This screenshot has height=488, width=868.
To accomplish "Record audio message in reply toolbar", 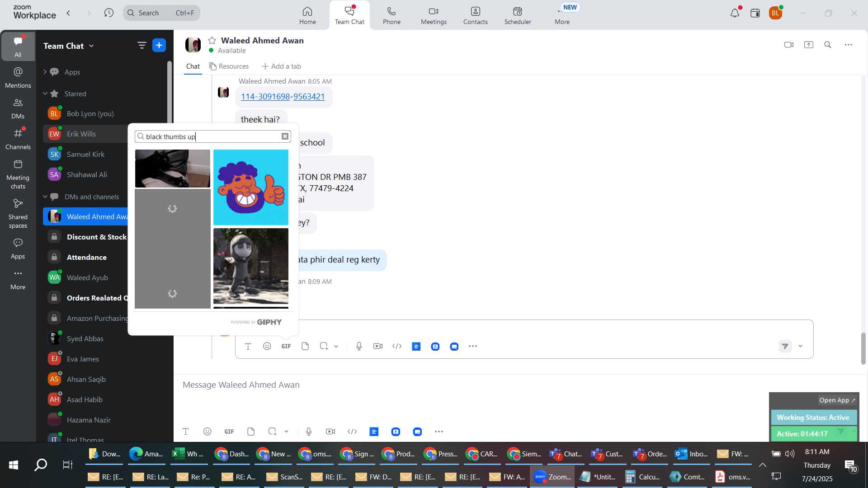I will [x=359, y=346].
